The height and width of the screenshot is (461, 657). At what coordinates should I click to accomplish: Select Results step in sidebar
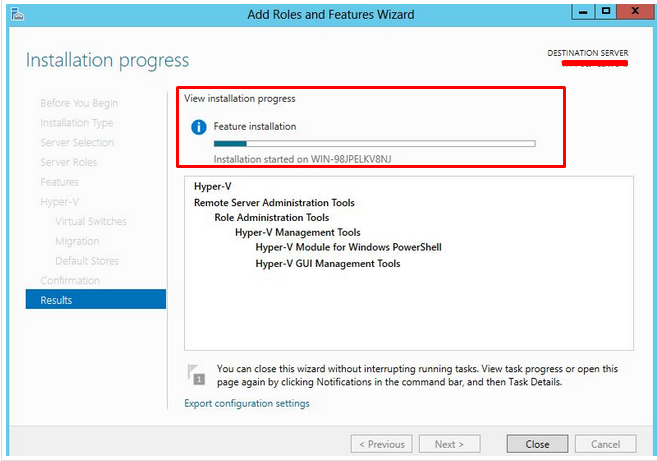(96, 299)
